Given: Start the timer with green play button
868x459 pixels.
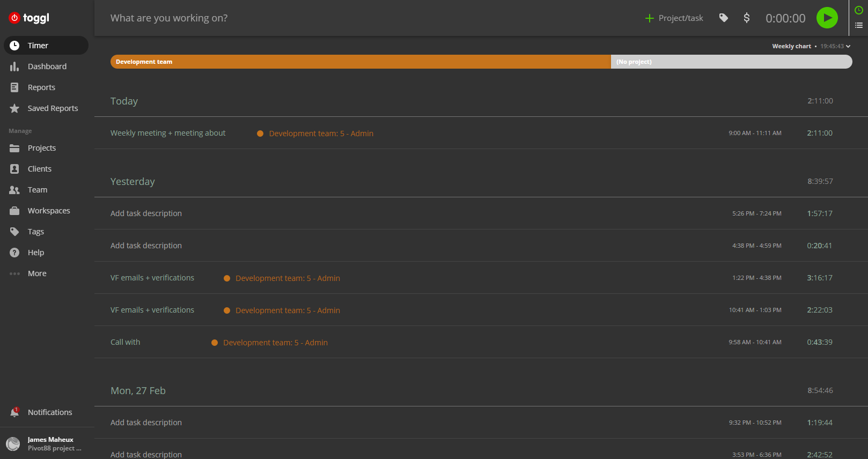Looking at the screenshot, I should [827, 18].
